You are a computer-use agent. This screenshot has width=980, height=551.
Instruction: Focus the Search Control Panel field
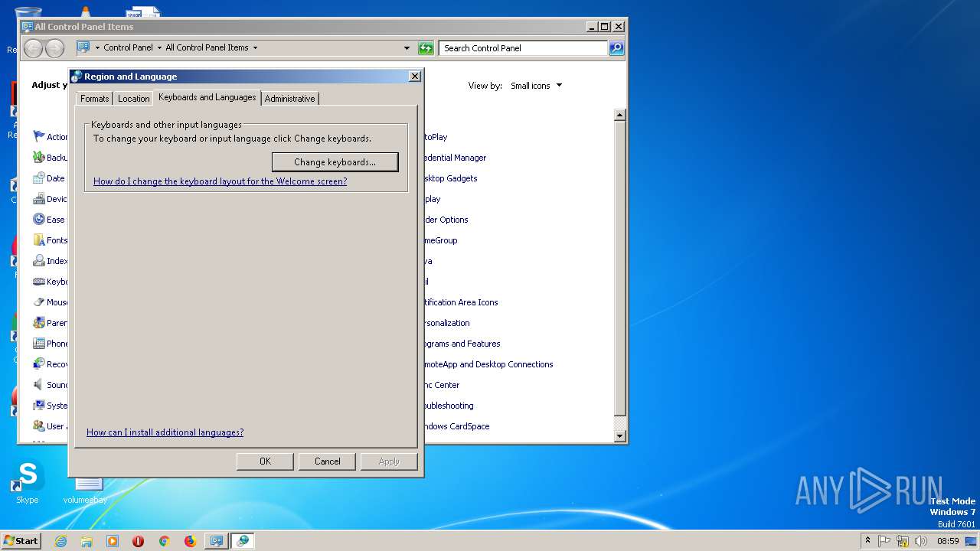point(524,48)
